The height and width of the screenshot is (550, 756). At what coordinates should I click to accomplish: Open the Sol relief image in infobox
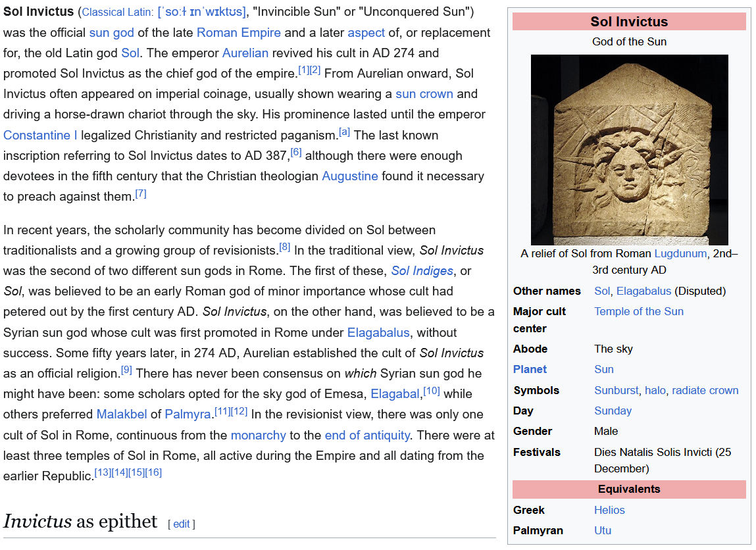coord(629,150)
